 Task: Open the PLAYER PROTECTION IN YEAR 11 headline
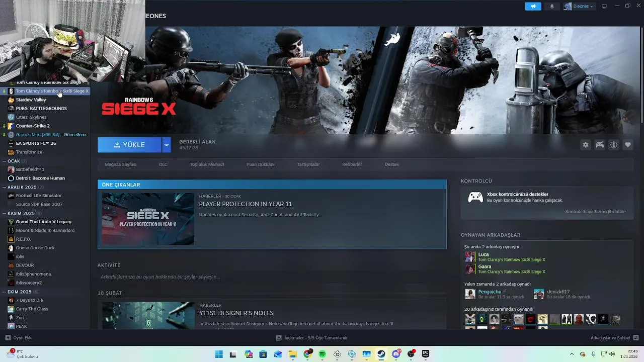tap(245, 204)
